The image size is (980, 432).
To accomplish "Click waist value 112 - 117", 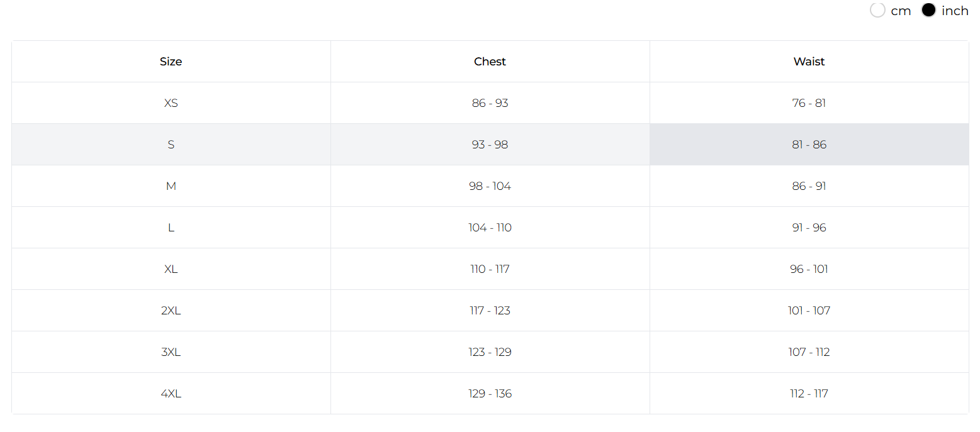I will point(809,394).
